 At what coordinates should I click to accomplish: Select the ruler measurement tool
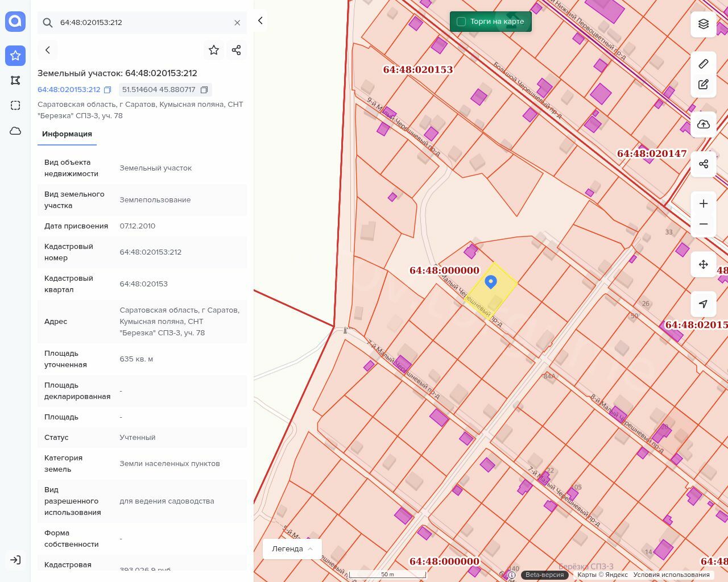point(704,64)
